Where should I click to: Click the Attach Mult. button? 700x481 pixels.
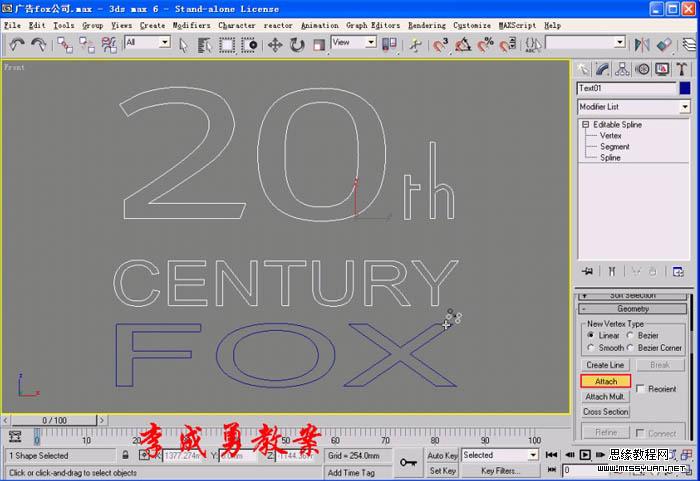[605, 397]
